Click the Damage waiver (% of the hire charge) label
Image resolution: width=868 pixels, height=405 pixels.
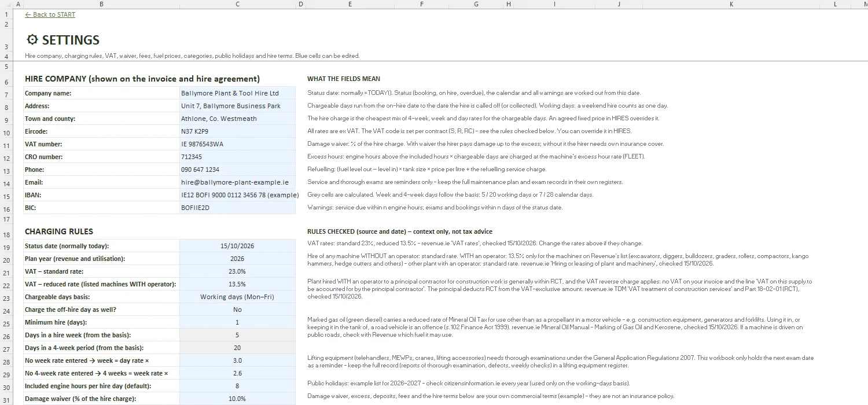pyautogui.click(x=80, y=399)
